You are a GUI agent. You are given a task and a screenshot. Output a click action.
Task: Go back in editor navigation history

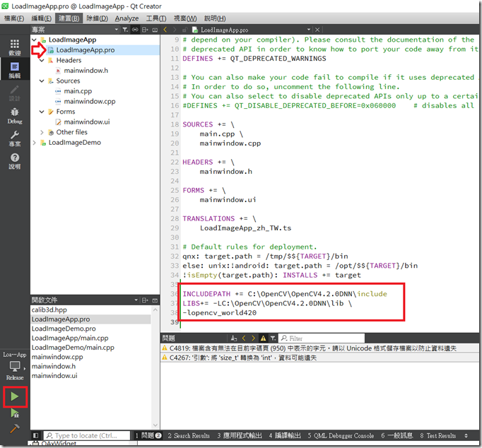pos(165,30)
